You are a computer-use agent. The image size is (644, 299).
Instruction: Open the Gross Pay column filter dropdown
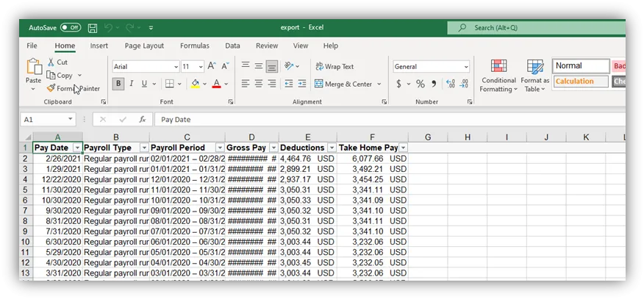click(x=273, y=148)
